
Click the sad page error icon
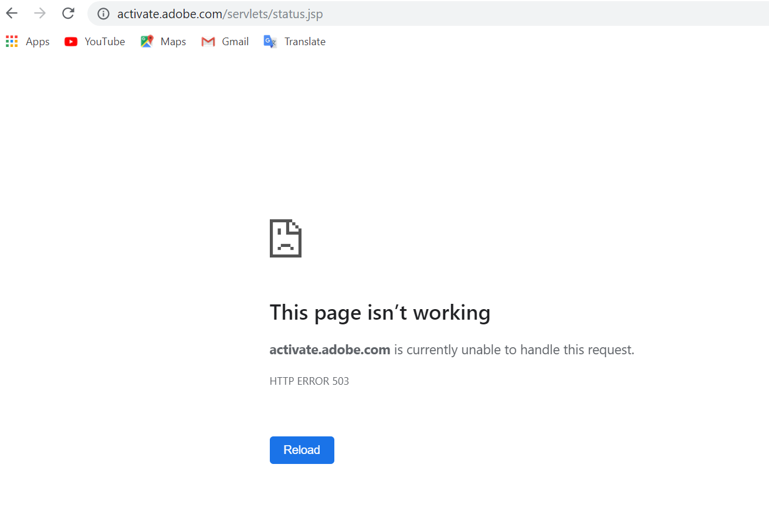(286, 238)
